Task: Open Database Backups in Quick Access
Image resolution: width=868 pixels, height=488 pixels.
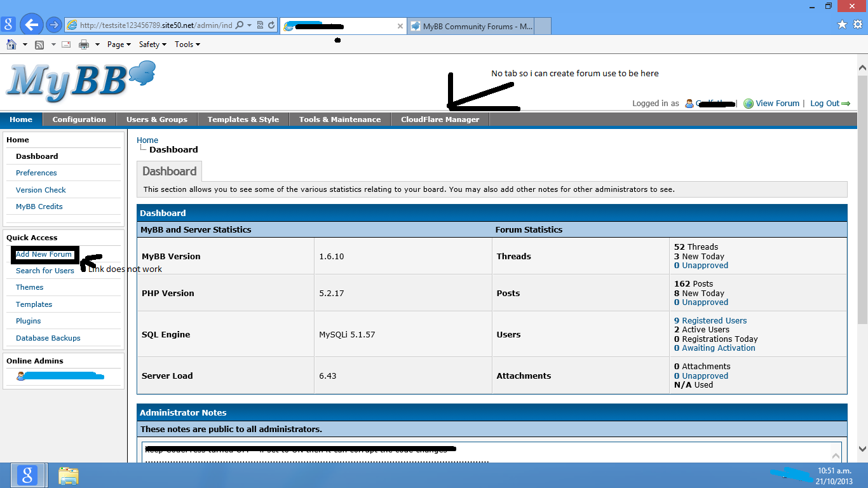Action: 48,338
